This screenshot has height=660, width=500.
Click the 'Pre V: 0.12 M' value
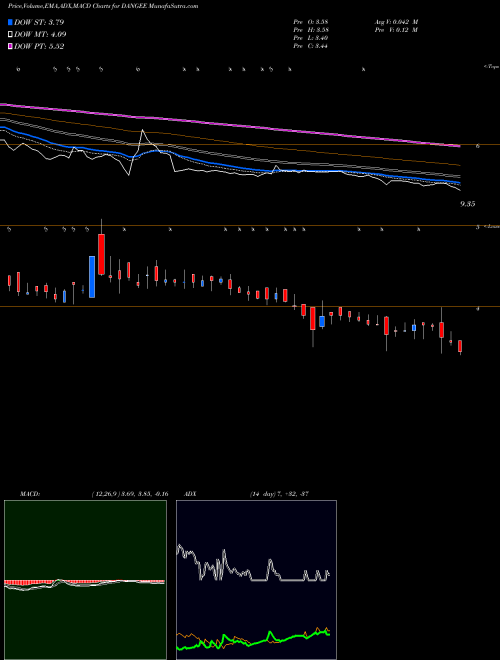[x=396, y=30]
